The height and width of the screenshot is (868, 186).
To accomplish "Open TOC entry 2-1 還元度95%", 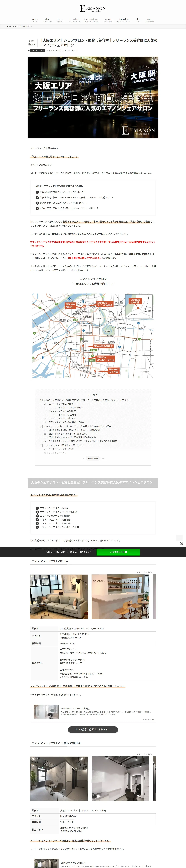I will pyautogui.click(x=74, y=430).
